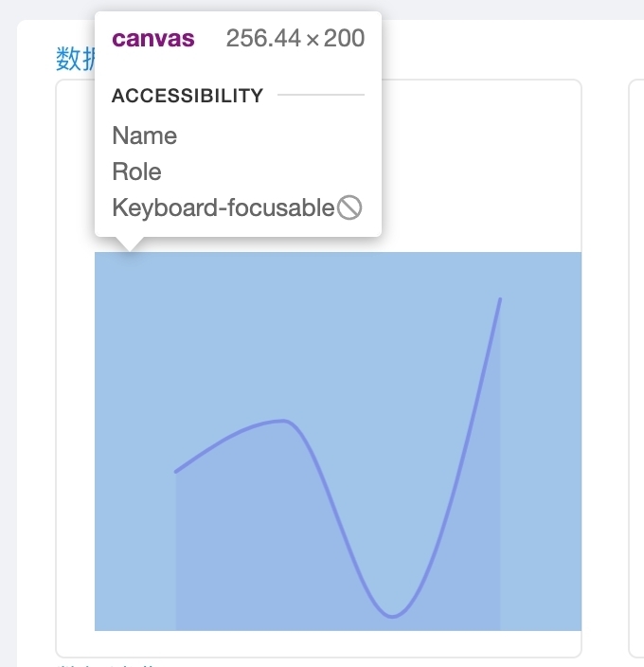The image size is (644, 667).
Task: Click the 256.44 × 200 dimension text
Action: [x=295, y=39]
